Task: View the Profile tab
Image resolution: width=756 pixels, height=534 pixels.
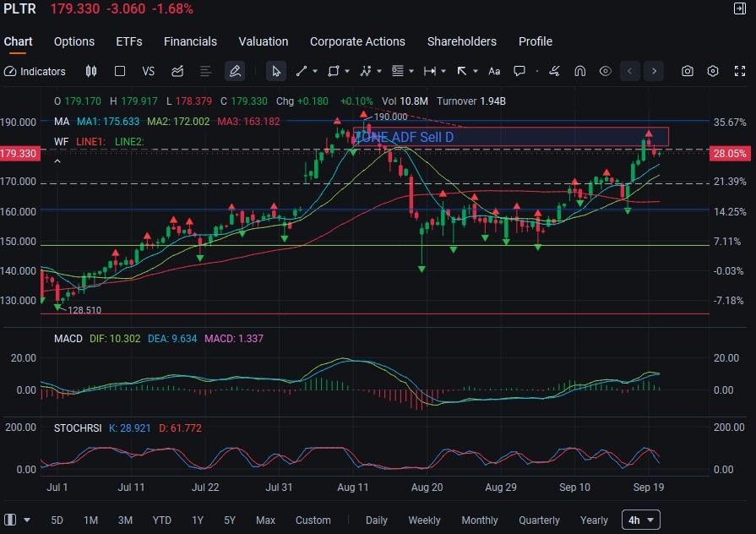Action: [x=536, y=41]
